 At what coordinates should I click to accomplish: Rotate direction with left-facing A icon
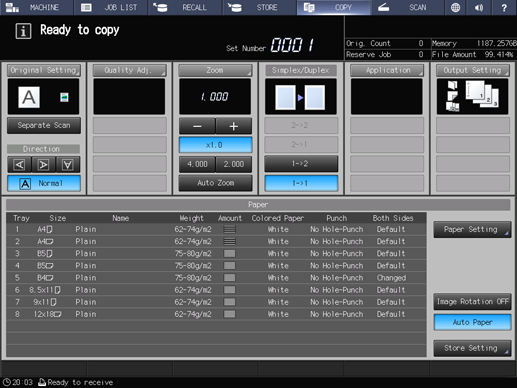[x=19, y=164]
